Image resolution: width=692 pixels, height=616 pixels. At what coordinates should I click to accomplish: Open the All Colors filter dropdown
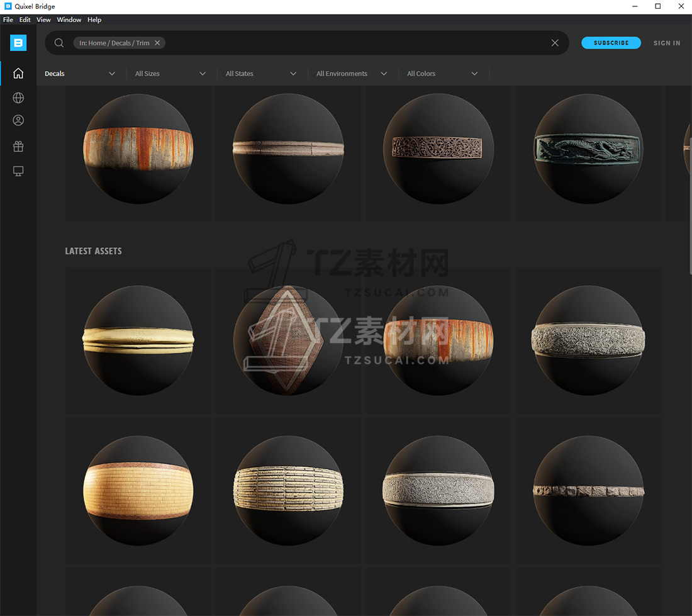[442, 74]
